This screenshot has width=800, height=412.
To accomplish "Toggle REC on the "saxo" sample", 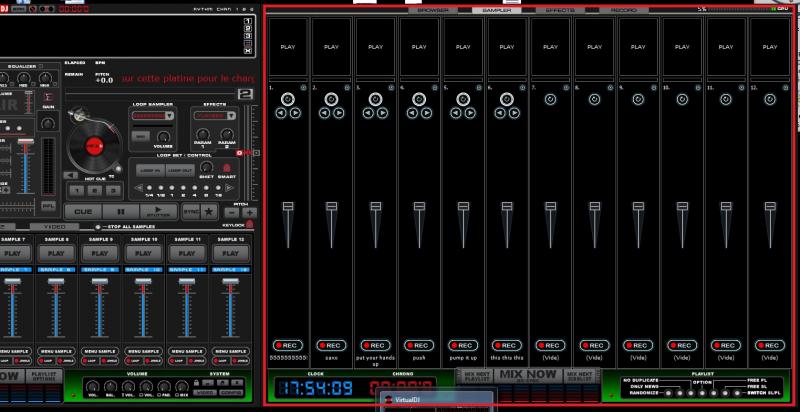I will click(x=331, y=345).
